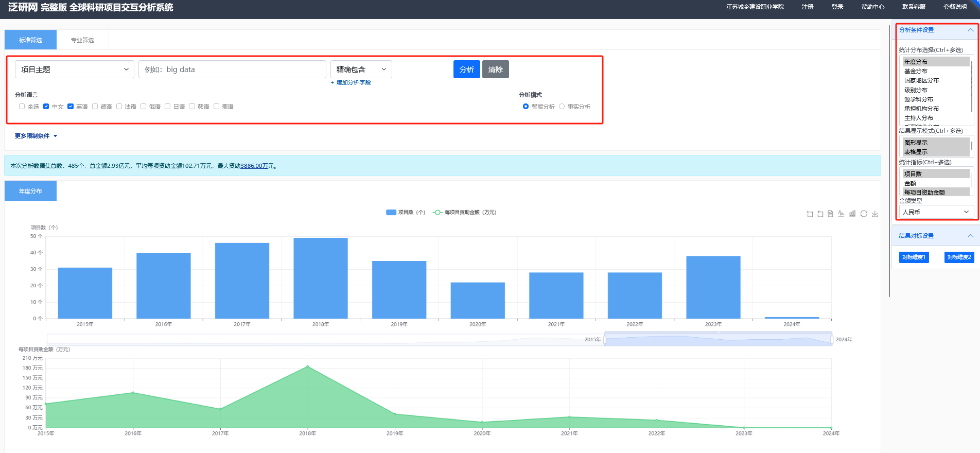Click the 2023年 bar in the chart
Image resolution: width=980 pixels, height=453 pixels.
tap(713, 287)
